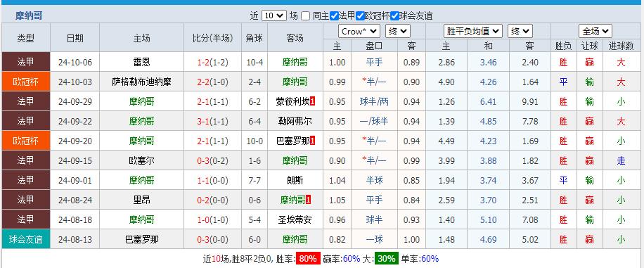Click the green 30% over rate badge
Screen dimensions: 644x268
click(387, 259)
